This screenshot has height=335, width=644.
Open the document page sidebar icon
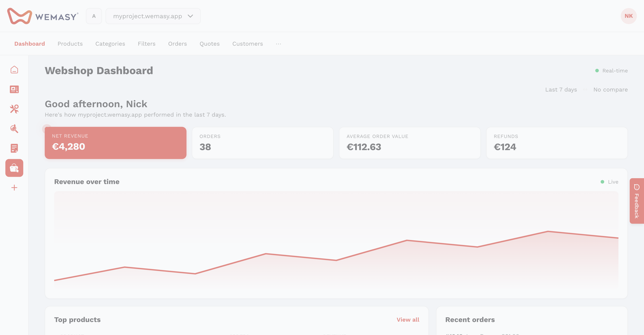coord(14,148)
